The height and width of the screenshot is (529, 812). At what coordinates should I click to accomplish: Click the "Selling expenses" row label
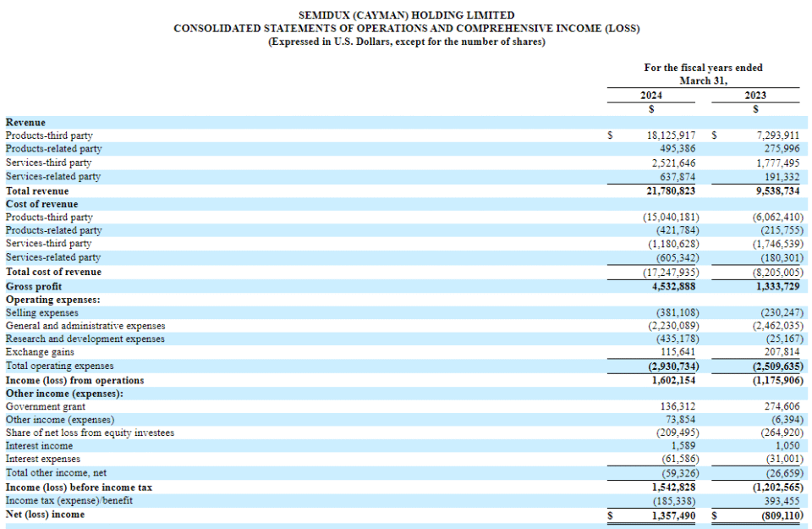(42, 313)
